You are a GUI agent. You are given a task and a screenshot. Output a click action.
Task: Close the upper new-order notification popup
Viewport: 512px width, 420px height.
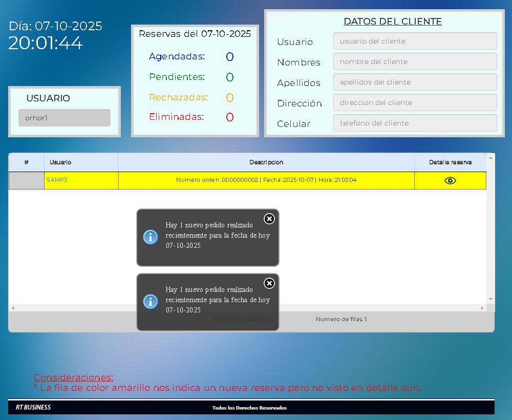pos(269,219)
